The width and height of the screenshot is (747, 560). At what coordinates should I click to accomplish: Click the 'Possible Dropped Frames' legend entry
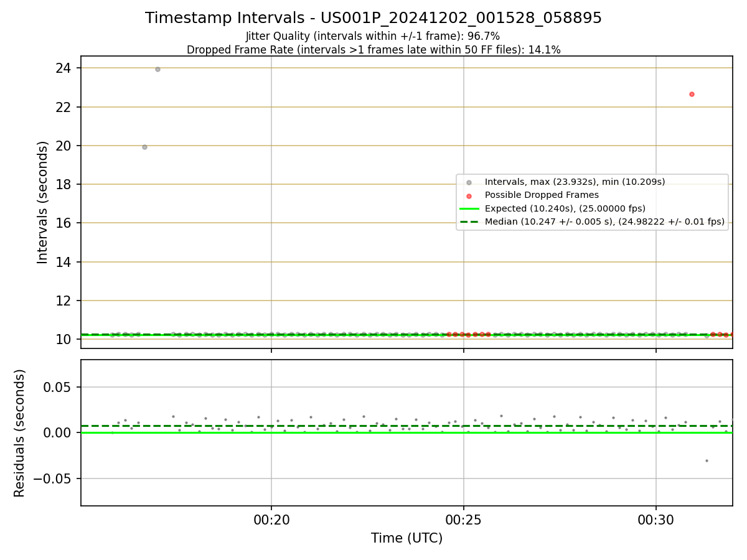(542, 195)
